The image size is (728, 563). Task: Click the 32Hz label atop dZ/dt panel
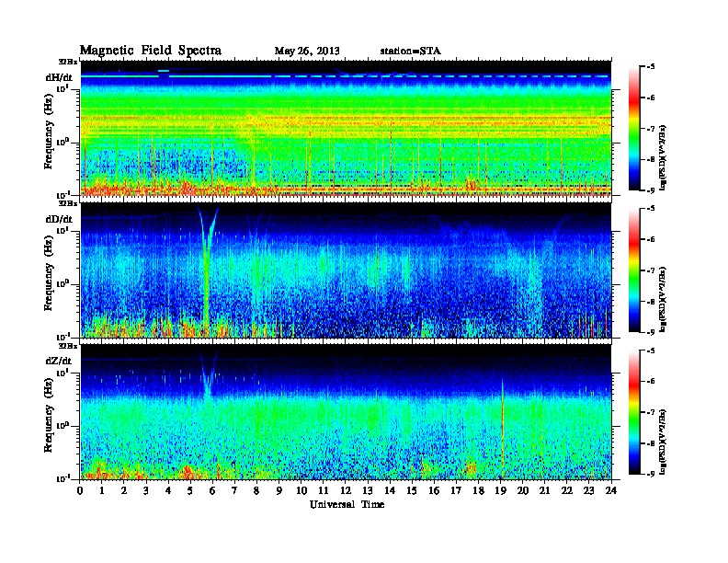click(x=68, y=346)
